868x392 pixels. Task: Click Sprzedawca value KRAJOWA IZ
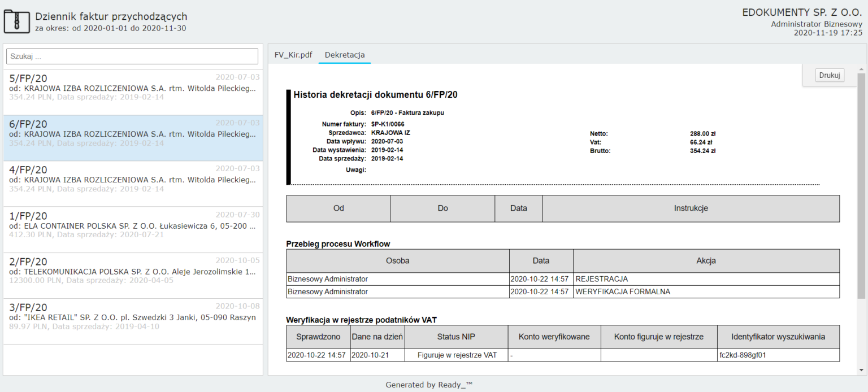(390, 133)
